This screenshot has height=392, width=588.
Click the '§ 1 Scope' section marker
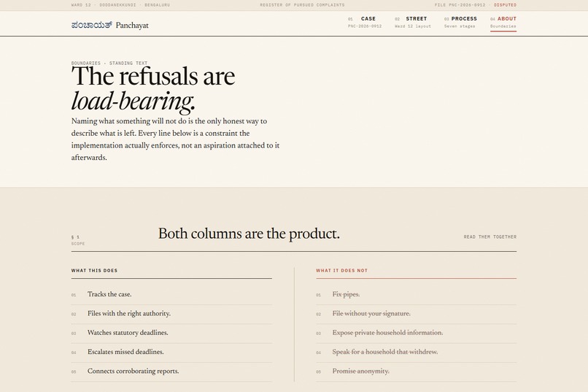78,240
